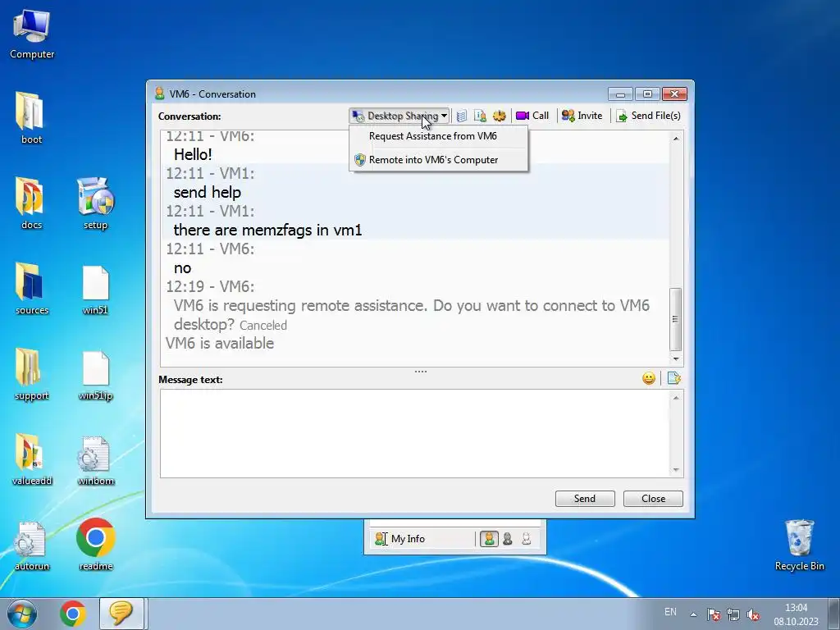
Task: Select the valueadd folder
Action: pos(32,459)
